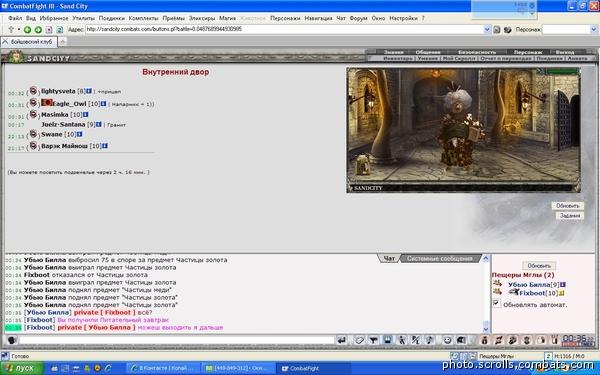This screenshot has height=375, width=600.
Task: Click the chat message input field
Action: (x=177, y=340)
